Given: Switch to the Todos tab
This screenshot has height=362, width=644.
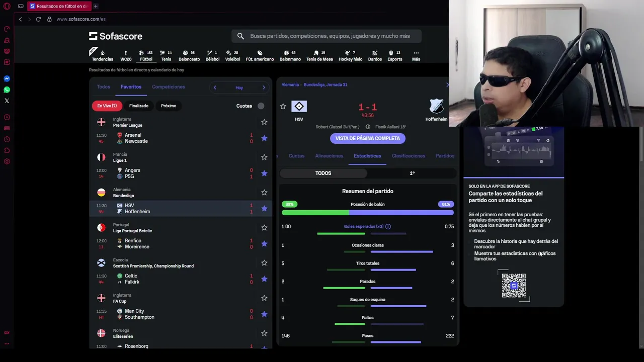Looking at the screenshot, I should 104,87.
